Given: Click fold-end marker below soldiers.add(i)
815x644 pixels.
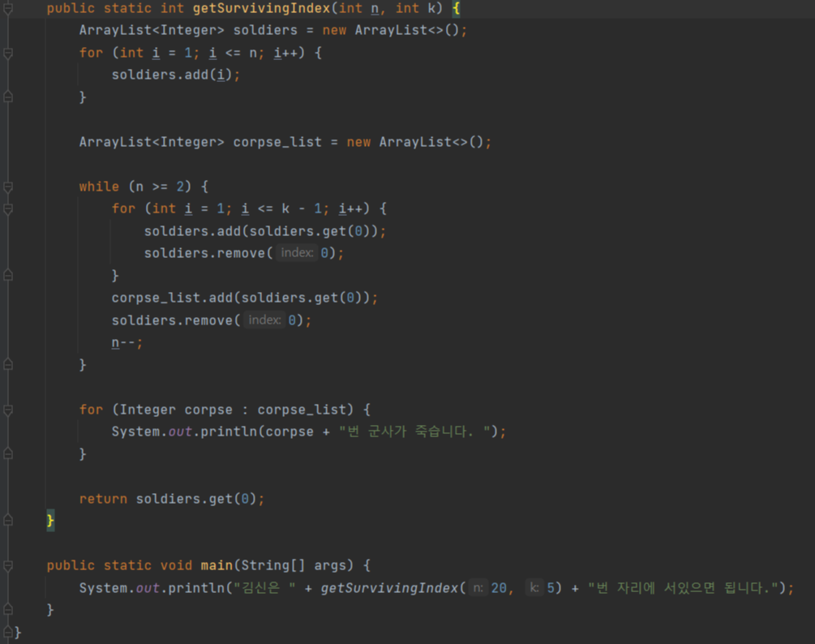Looking at the screenshot, I should (x=8, y=97).
